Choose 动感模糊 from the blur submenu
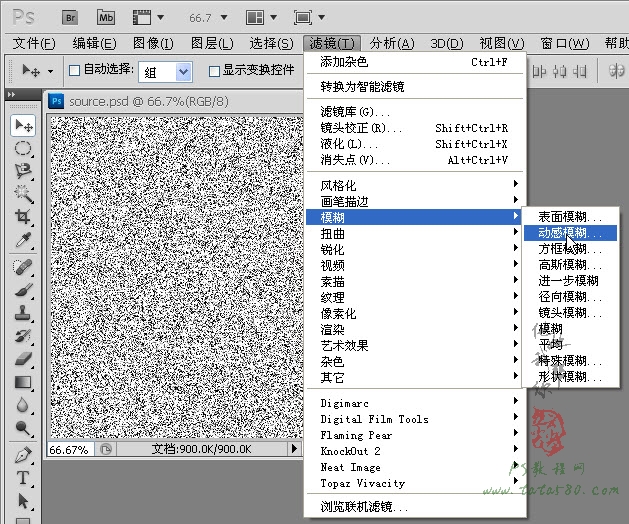This screenshot has height=524, width=629. coord(570,233)
